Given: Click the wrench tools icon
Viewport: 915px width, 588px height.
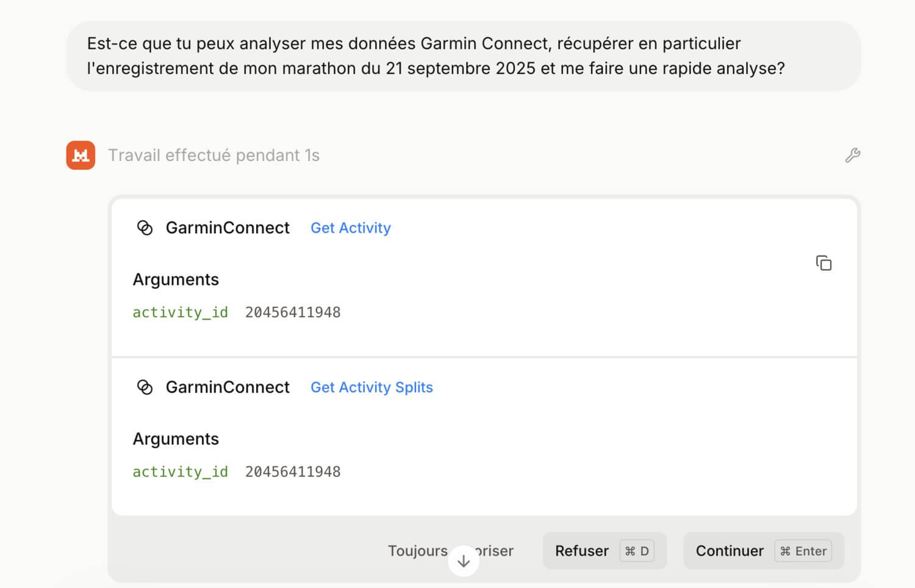Looking at the screenshot, I should coord(852,156).
